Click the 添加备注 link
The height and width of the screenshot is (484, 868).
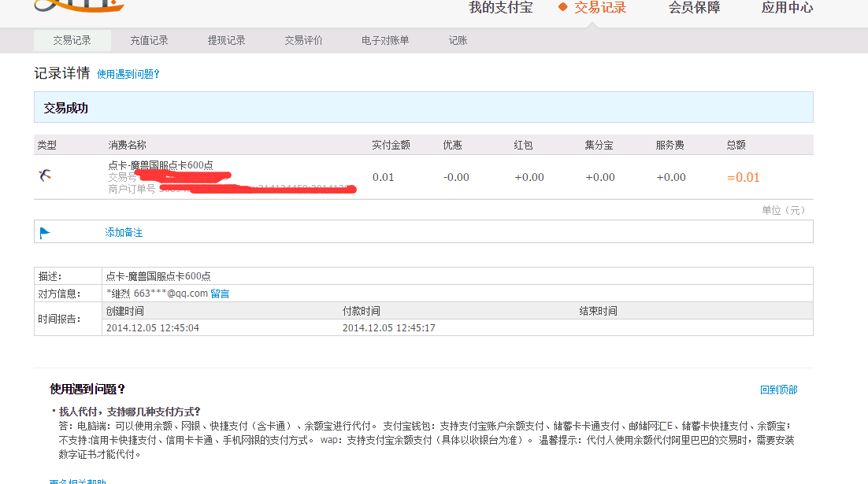[x=124, y=233]
